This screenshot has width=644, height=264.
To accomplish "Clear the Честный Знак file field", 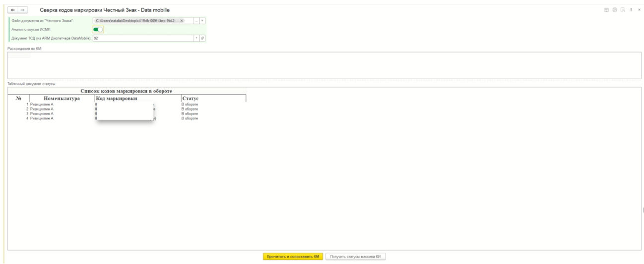I will click(202, 20).
